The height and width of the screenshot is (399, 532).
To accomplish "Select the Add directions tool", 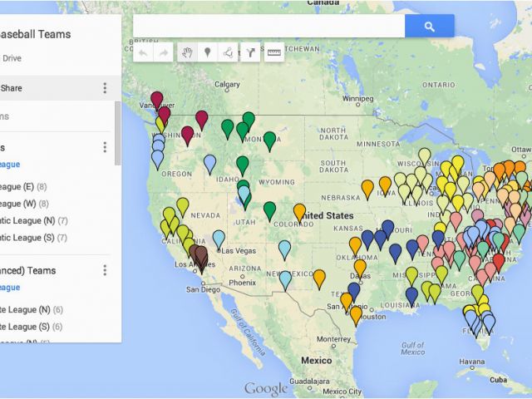I will (249, 52).
